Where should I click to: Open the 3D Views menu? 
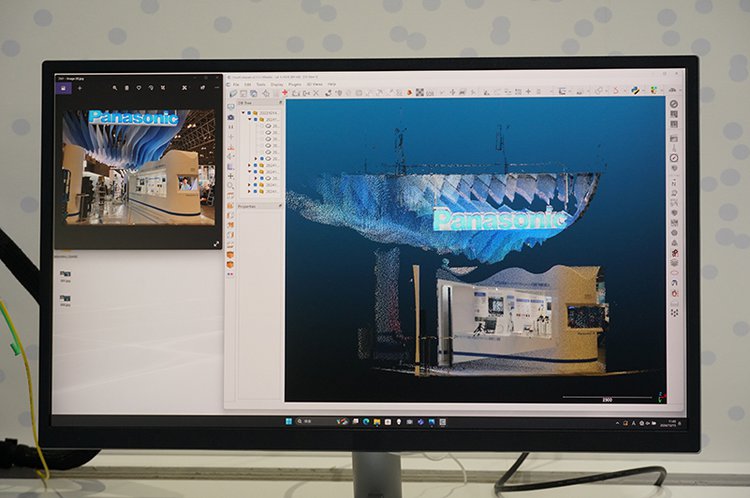314,84
